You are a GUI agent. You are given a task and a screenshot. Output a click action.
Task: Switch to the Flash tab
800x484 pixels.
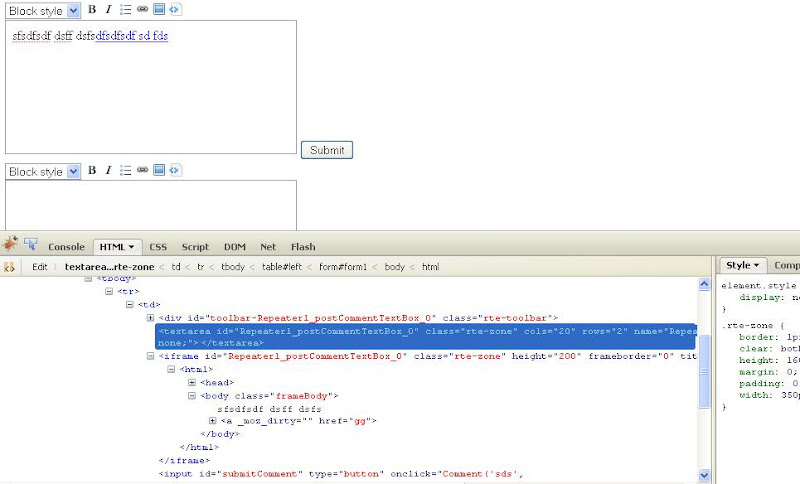[x=303, y=247]
